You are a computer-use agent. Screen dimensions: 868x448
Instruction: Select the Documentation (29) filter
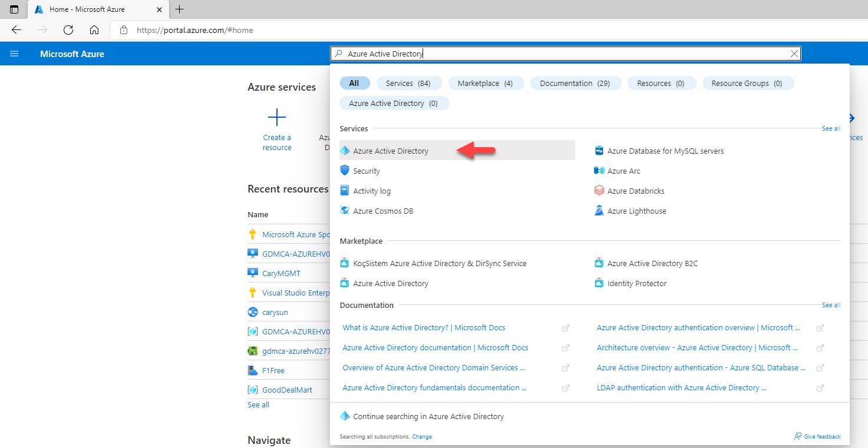click(x=575, y=83)
